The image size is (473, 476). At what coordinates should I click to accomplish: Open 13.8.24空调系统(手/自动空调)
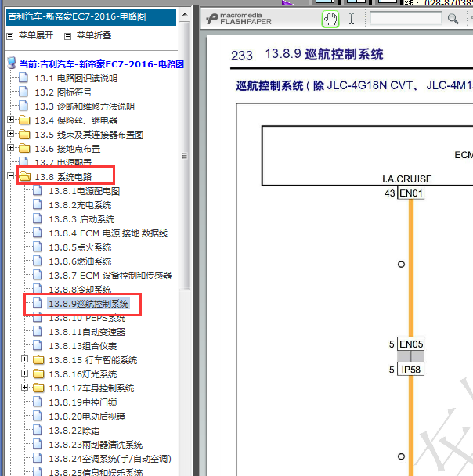pos(110,459)
